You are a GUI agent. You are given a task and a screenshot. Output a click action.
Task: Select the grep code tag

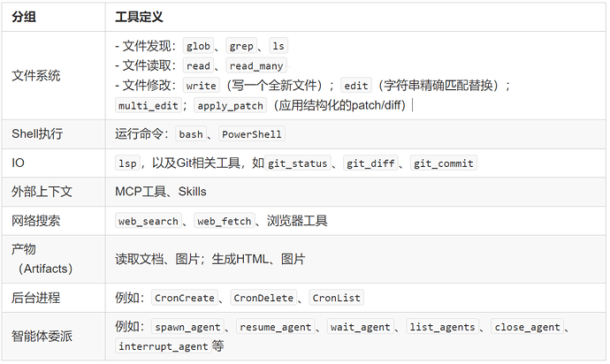(241, 46)
